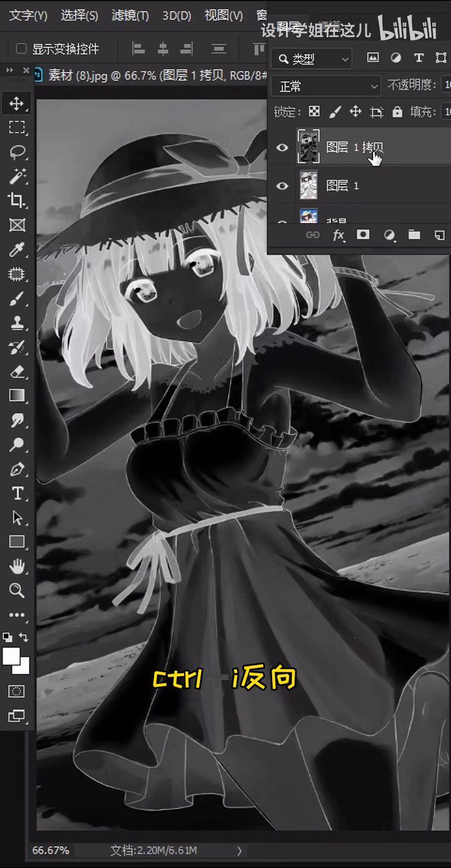Select the Frame tool
This screenshot has height=868, width=451.
point(17,225)
